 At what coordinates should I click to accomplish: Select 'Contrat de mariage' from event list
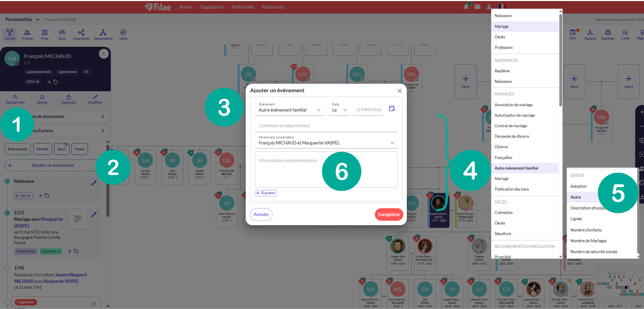tap(511, 126)
